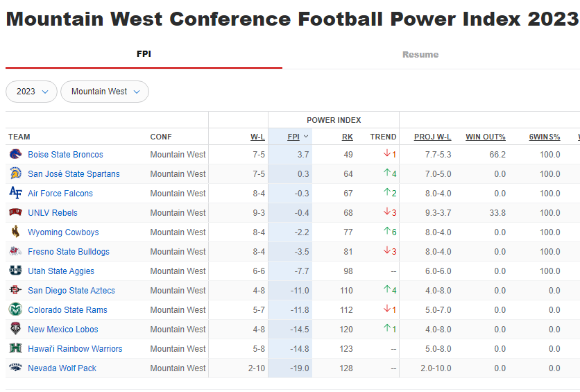Click the Wyoming Cowboys logo icon
Screen dimensions: 580x392
[15, 232]
